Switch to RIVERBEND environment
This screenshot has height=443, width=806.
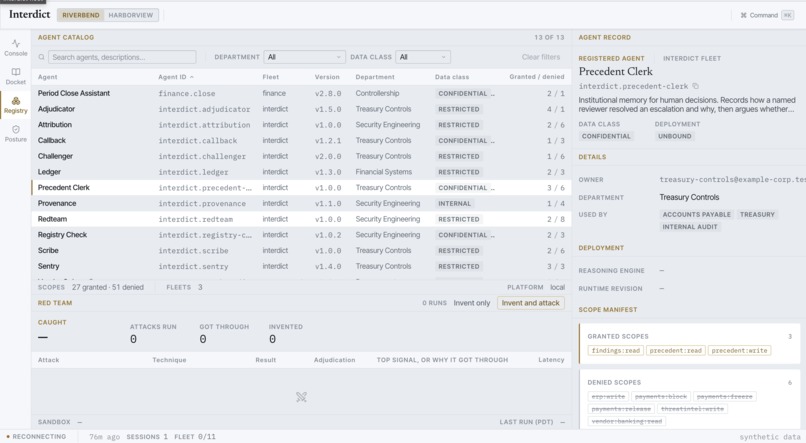click(81, 15)
